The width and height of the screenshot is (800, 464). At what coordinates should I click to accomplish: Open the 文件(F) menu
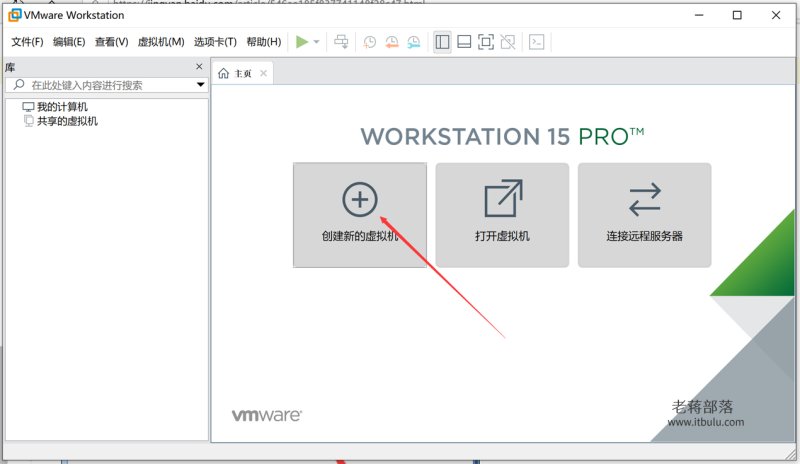[27, 42]
